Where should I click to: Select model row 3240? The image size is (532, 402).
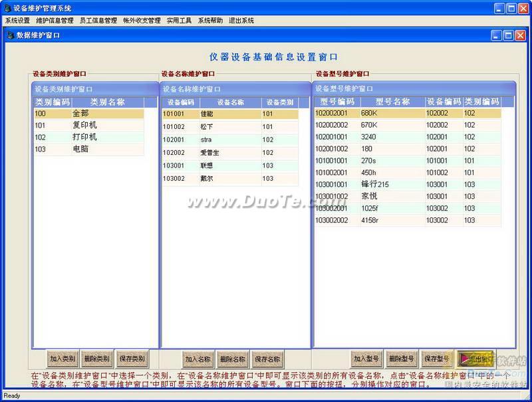(408, 137)
